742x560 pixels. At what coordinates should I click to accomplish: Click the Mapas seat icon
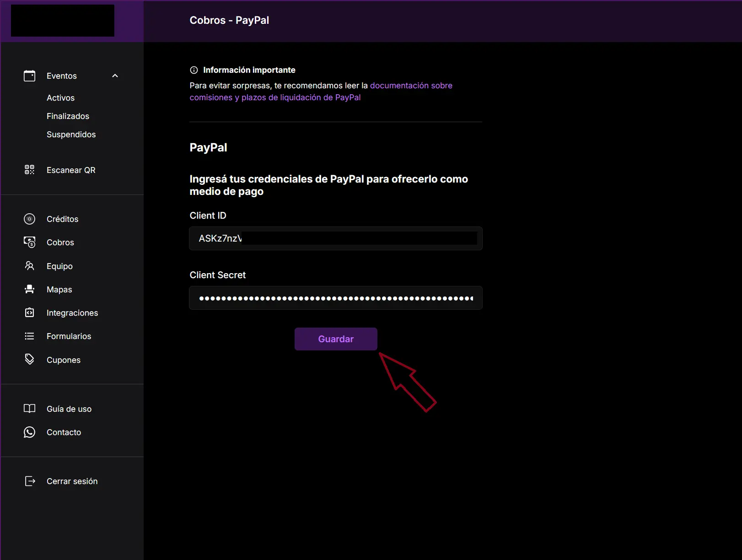29,290
